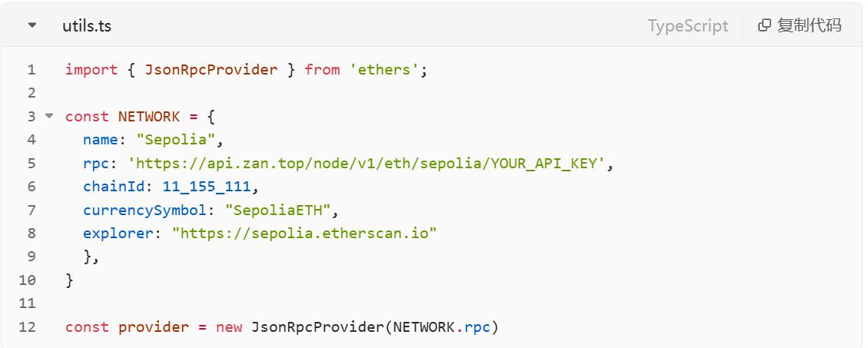Click the copy code icon
868x348 pixels.
[x=764, y=25]
